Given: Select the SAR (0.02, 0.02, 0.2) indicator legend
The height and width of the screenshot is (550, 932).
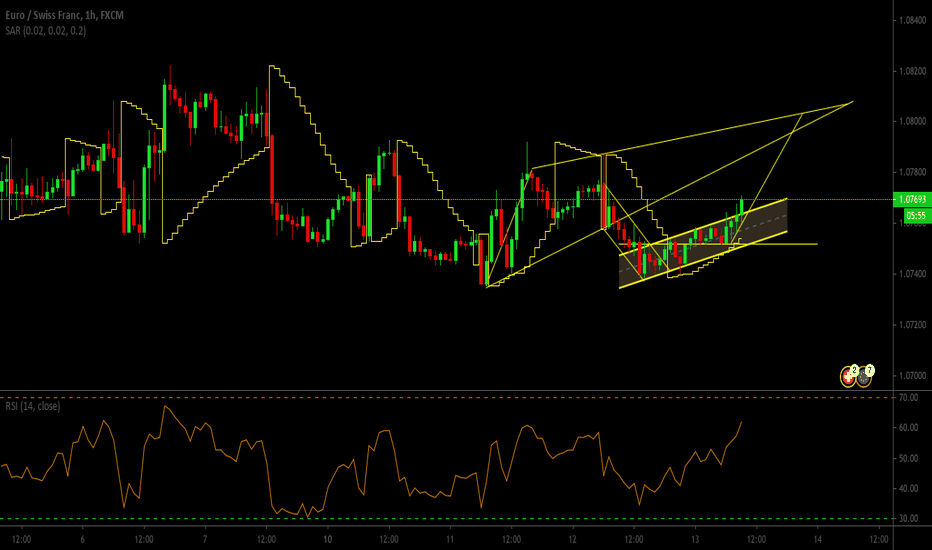Looking at the screenshot, I should point(45,30).
